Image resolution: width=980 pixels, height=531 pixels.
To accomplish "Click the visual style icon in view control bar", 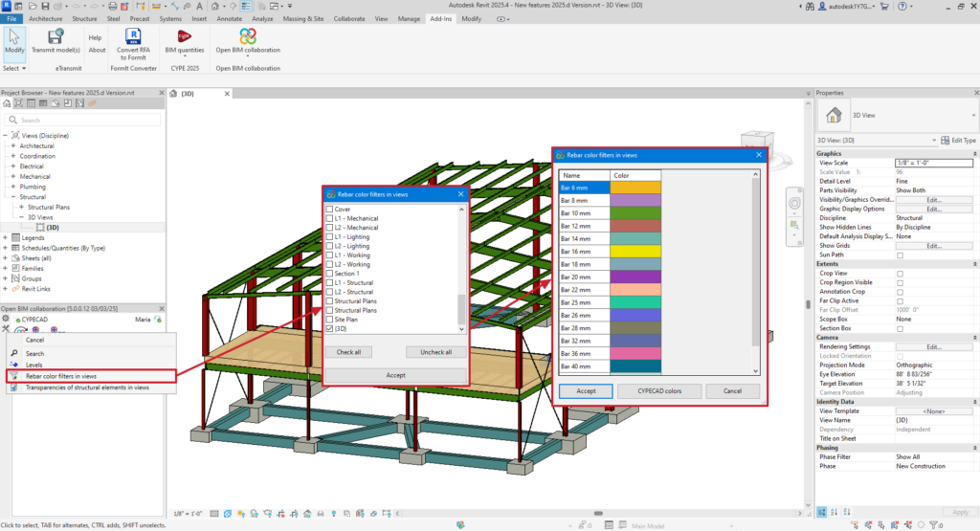I will (x=228, y=514).
